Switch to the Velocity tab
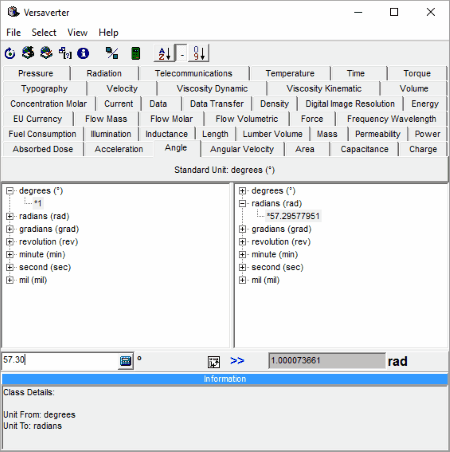Viewport: 450px width, 452px height. pos(122,89)
